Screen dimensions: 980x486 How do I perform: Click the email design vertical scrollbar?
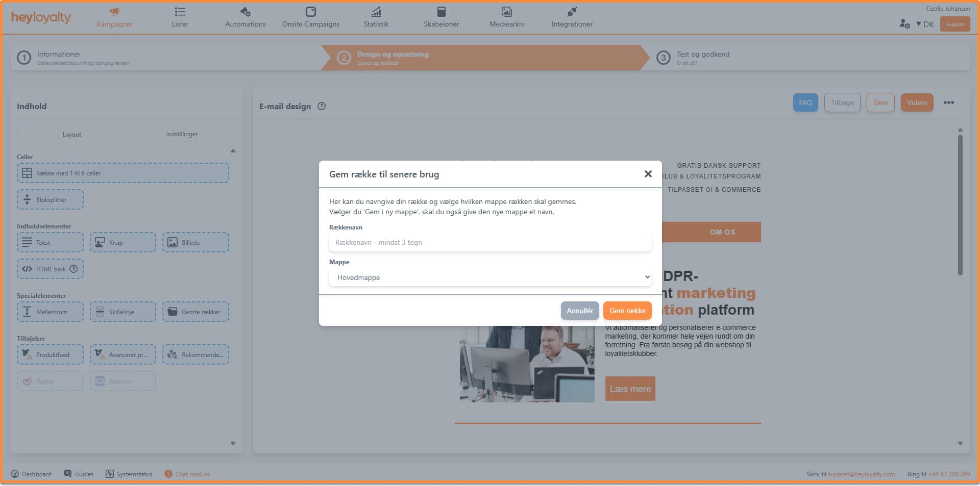click(x=960, y=204)
